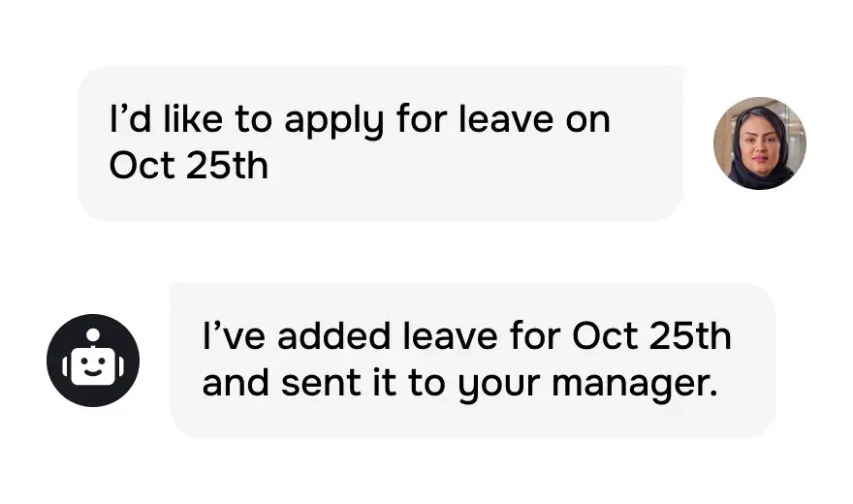853x504 pixels.
Task: Click "I'd like" at the user message start
Action: pos(158,120)
